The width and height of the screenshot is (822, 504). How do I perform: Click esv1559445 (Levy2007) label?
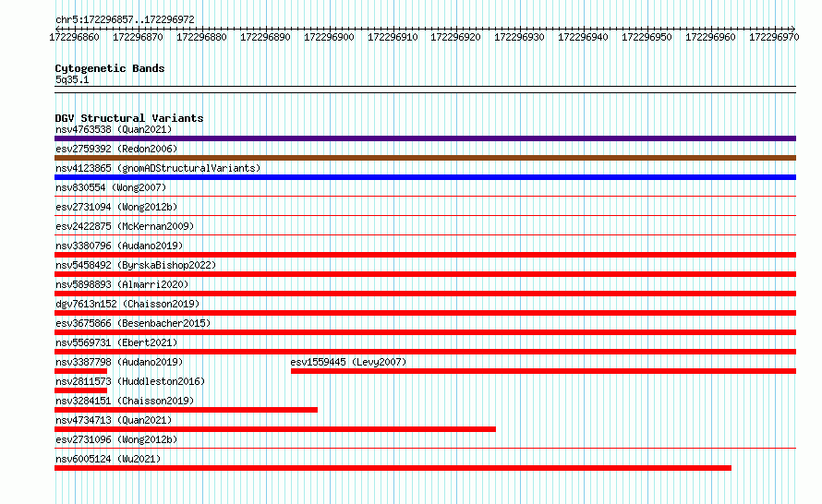pos(348,362)
